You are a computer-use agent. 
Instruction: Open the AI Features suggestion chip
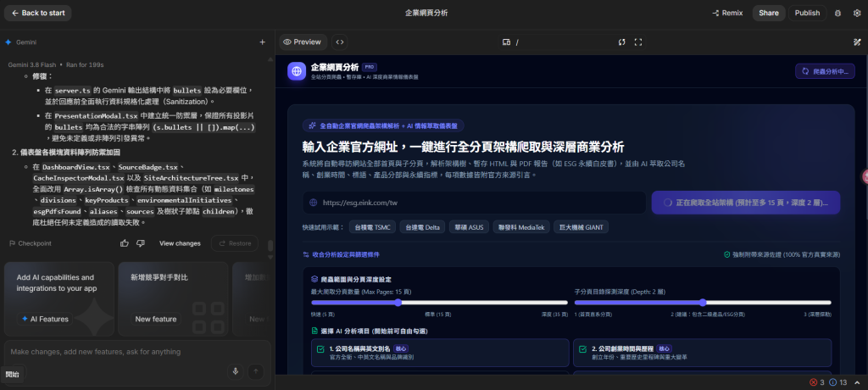pyautogui.click(x=45, y=319)
